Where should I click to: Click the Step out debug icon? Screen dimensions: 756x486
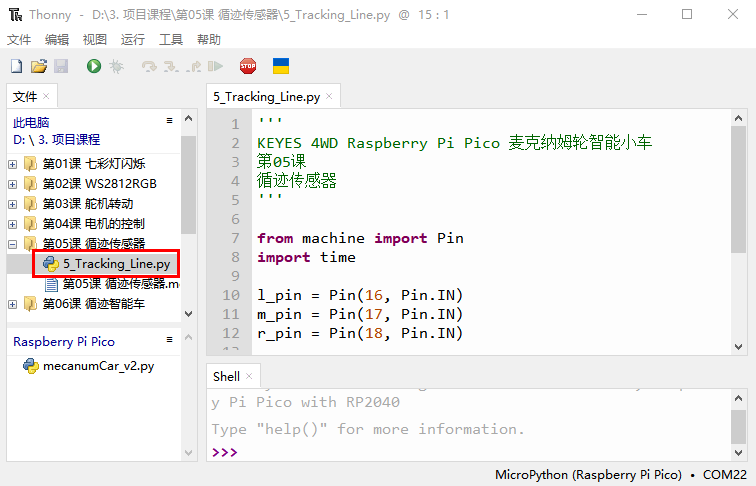click(x=194, y=66)
